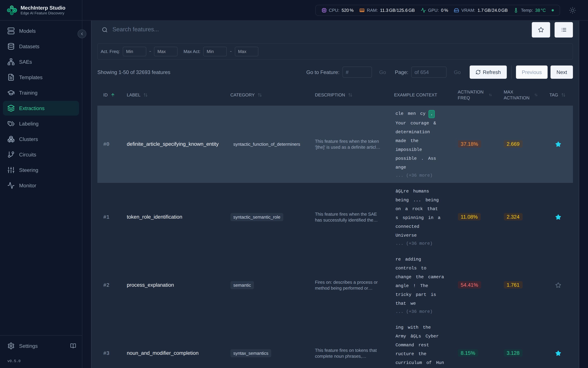The height and width of the screenshot is (368, 588).
Task: Click the syntactic_semantic_role category tag
Action: [x=257, y=217]
